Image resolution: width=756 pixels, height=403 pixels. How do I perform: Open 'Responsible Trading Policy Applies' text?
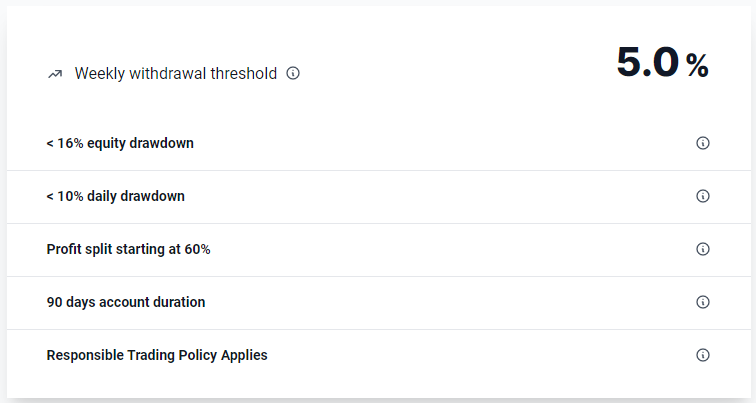click(x=157, y=355)
